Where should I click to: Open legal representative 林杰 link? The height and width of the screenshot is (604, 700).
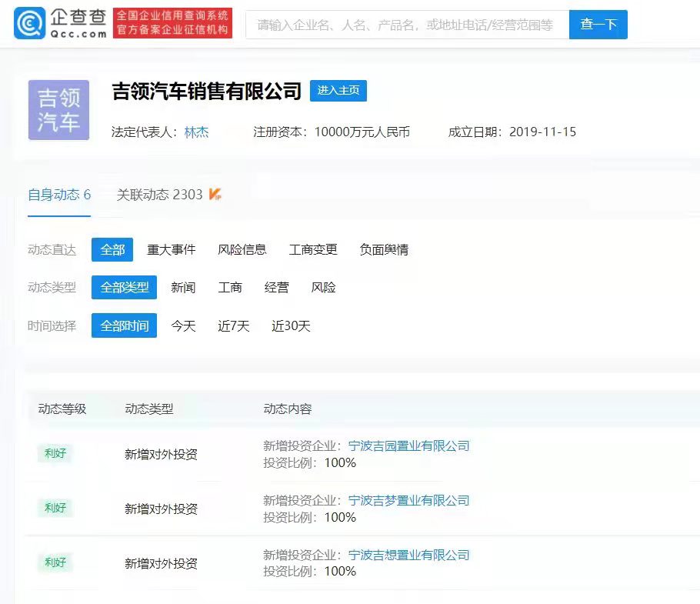pyautogui.click(x=196, y=132)
